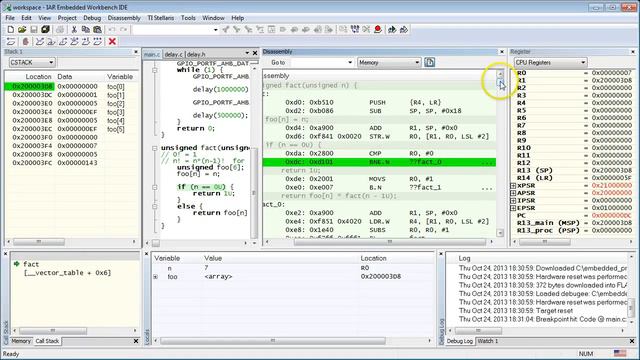
Task: Select the fact entry in Call Stack
Action: tap(31, 264)
